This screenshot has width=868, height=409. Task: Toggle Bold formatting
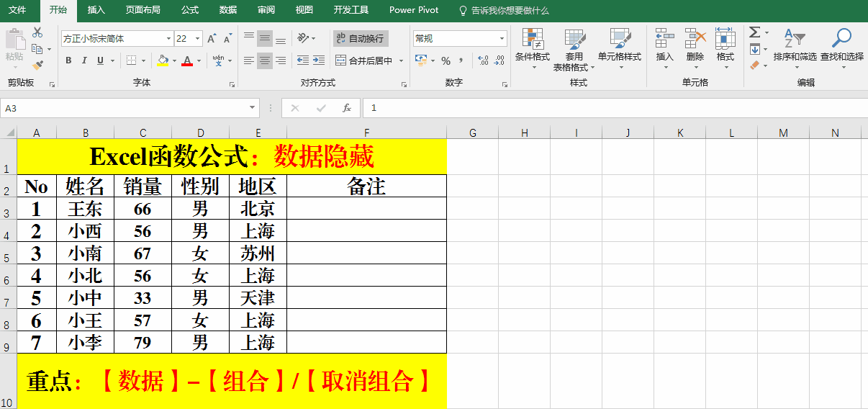coord(69,61)
